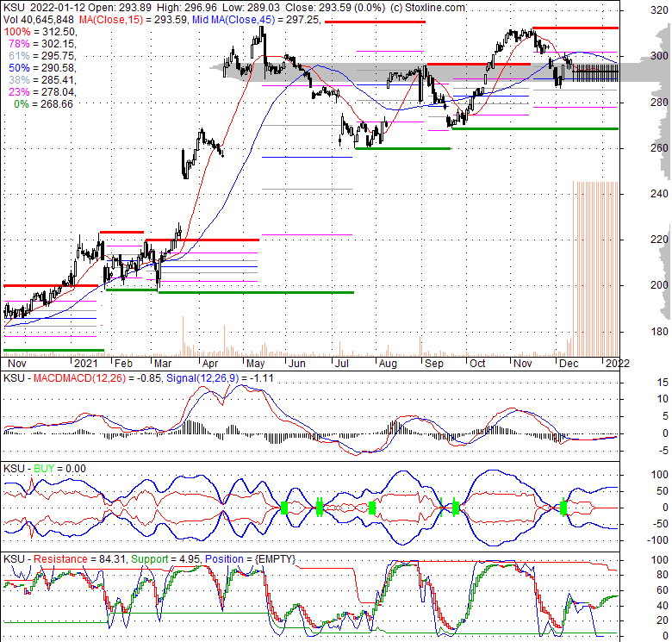
Task: Click the 180 price axis label
Action: (659, 331)
